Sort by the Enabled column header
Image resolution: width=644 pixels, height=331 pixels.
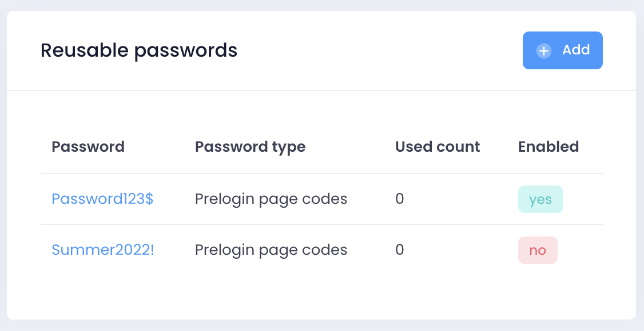tap(548, 147)
